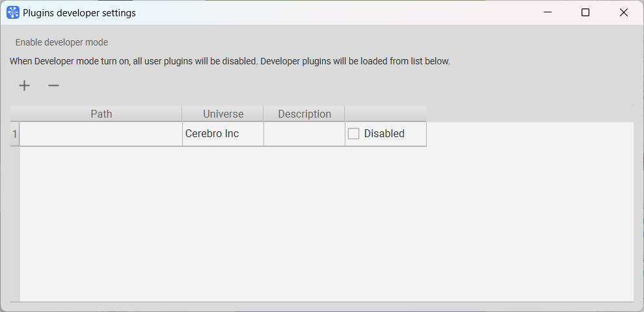Add a new developer plugin with plus icon
Viewport: 644px width, 312px height.
click(x=25, y=85)
